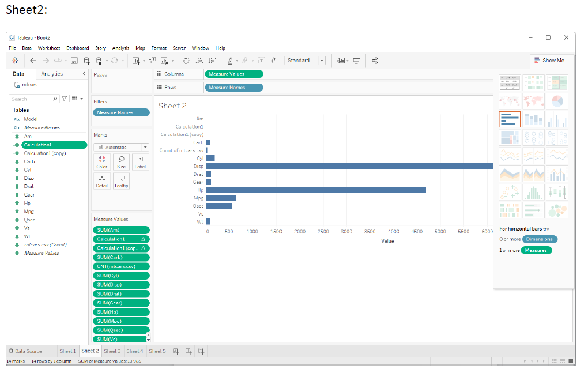
Task: Click the Tooltip card in Marks
Action: click(x=121, y=181)
